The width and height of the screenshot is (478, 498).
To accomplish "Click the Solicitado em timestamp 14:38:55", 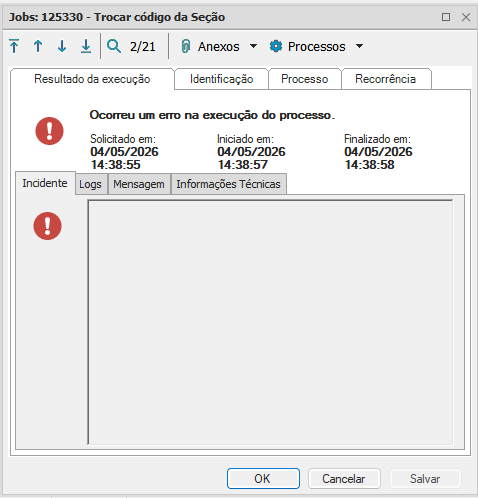I will (x=116, y=165).
